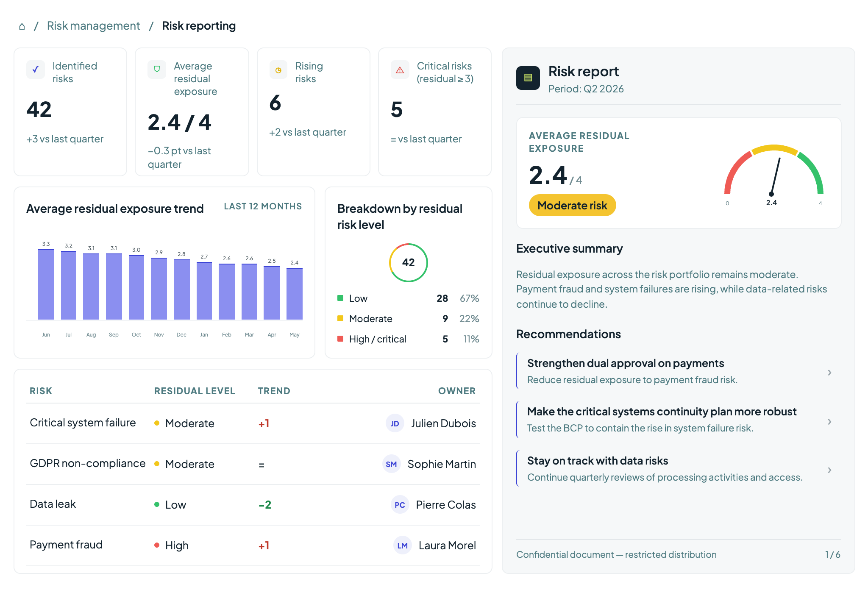The height and width of the screenshot is (590, 868).
Task: Click +2 vs last quarter text
Action: (x=308, y=132)
